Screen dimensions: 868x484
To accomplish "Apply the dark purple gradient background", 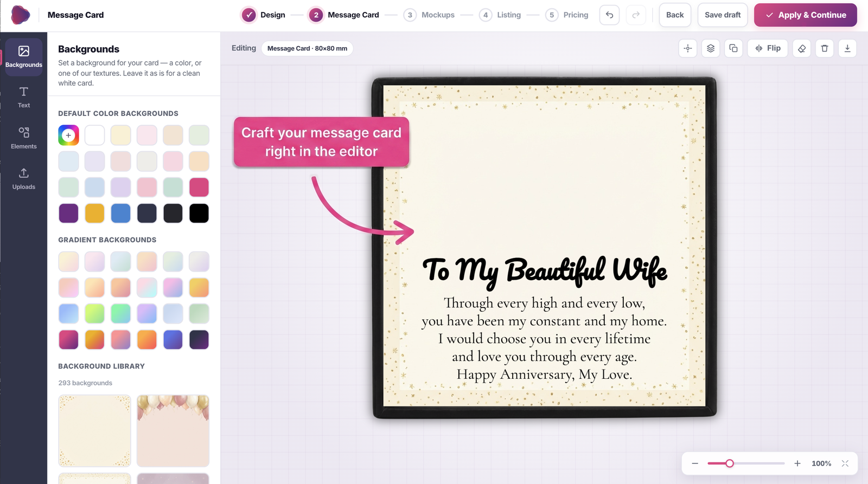I will coord(199,339).
